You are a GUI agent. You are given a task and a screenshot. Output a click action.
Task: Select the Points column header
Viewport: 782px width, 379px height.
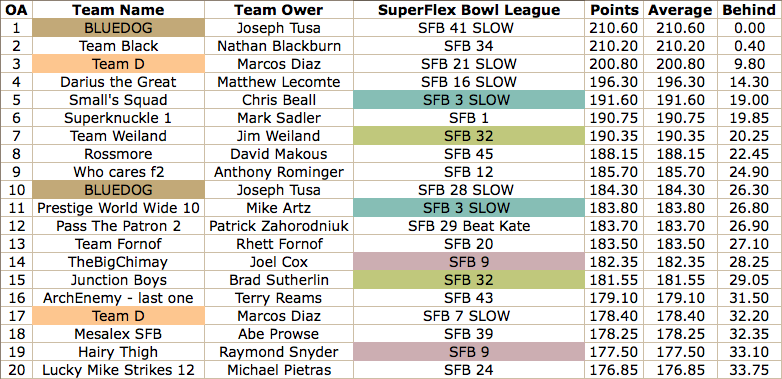[x=614, y=9]
